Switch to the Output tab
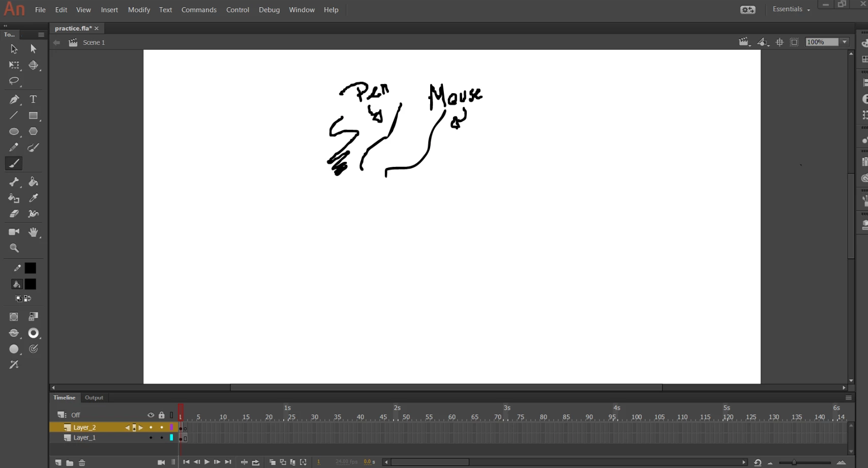The image size is (868, 468). pos(94,398)
